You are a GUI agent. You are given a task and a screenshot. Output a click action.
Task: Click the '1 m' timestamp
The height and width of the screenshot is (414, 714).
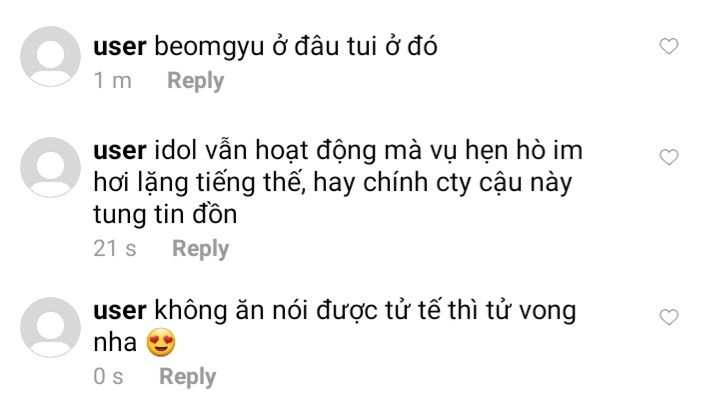(x=112, y=81)
